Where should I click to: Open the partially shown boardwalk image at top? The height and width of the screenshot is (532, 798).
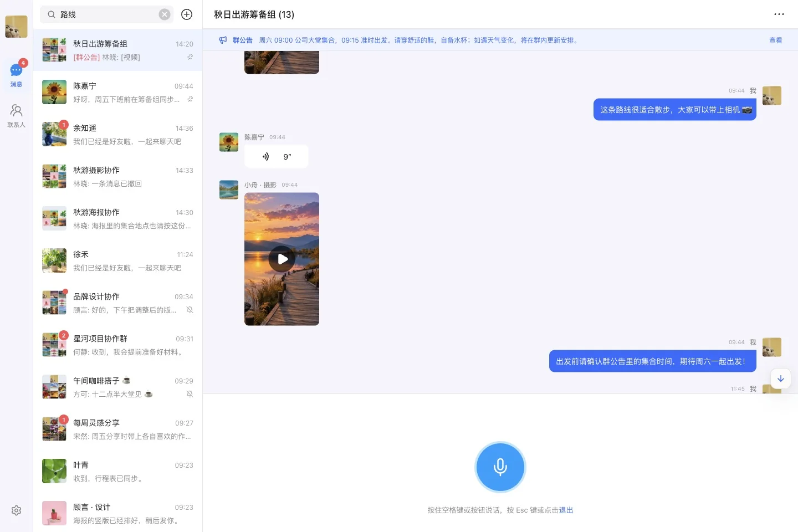point(282,62)
